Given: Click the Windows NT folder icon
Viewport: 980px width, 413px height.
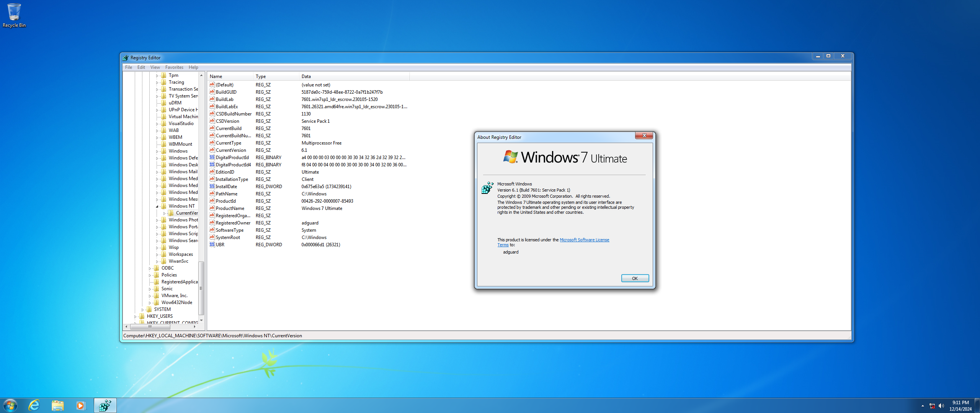Looking at the screenshot, I should click(x=164, y=206).
